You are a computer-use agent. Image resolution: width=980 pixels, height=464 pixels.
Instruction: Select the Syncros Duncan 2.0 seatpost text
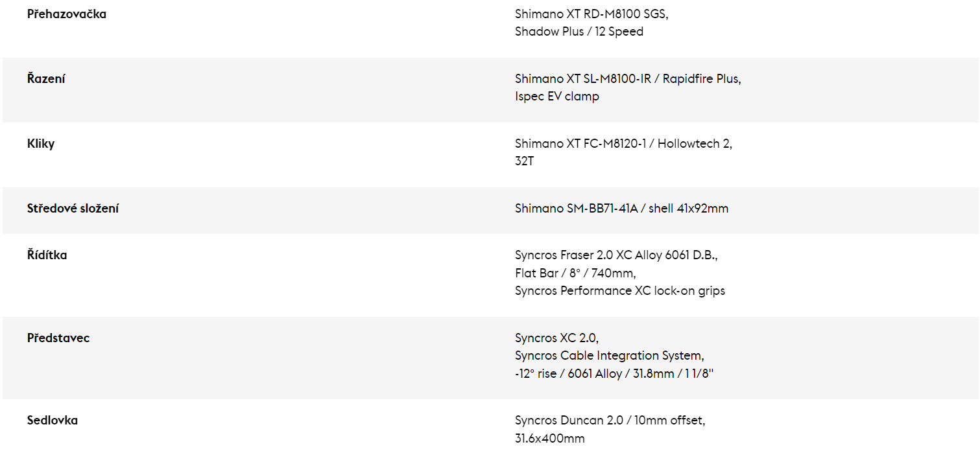click(x=569, y=421)
